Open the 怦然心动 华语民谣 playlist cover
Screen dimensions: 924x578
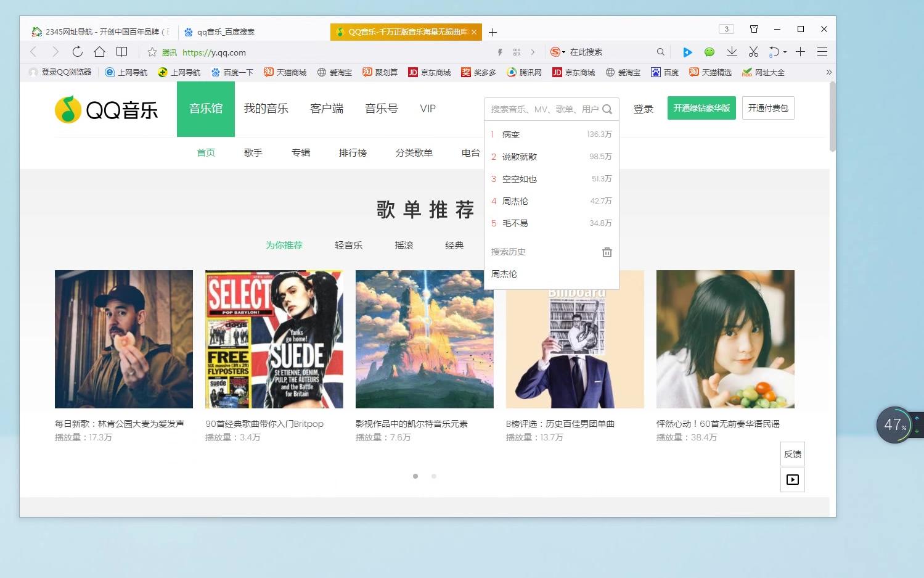click(x=726, y=339)
